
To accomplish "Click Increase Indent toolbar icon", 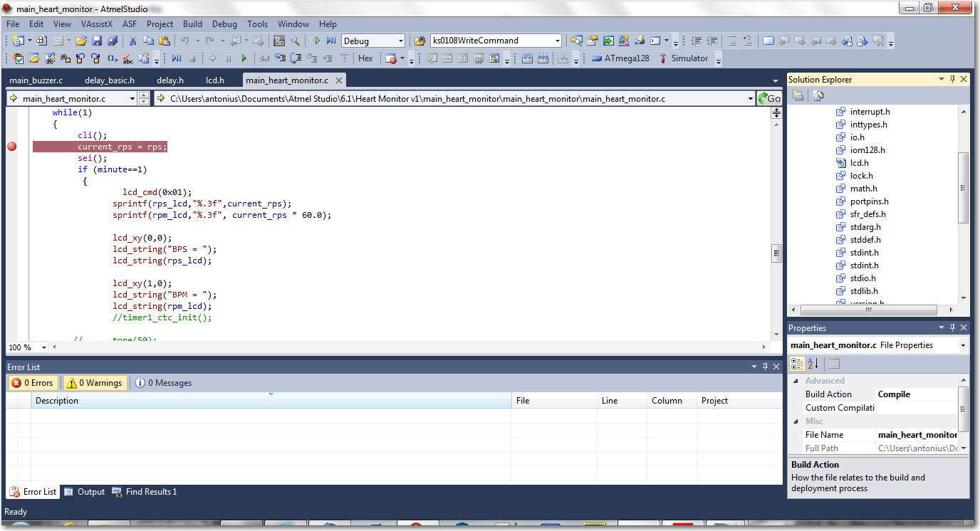I will pyautogui.click(x=712, y=41).
